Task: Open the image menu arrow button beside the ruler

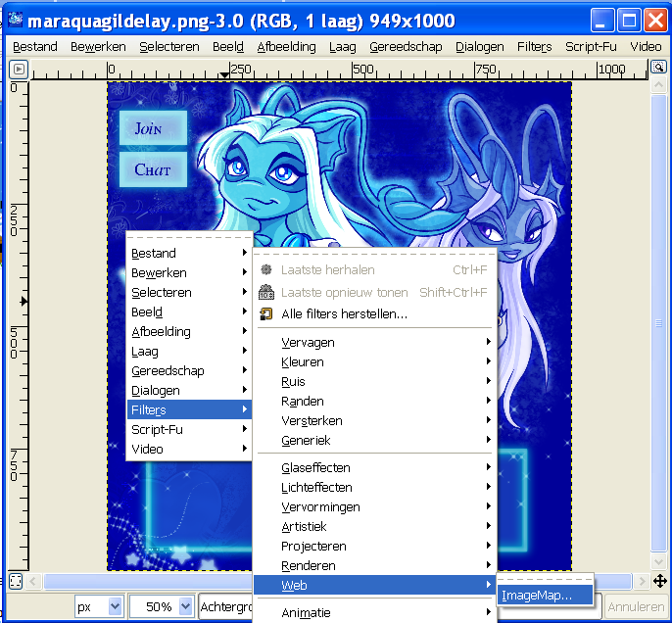Action: [x=19, y=69]
